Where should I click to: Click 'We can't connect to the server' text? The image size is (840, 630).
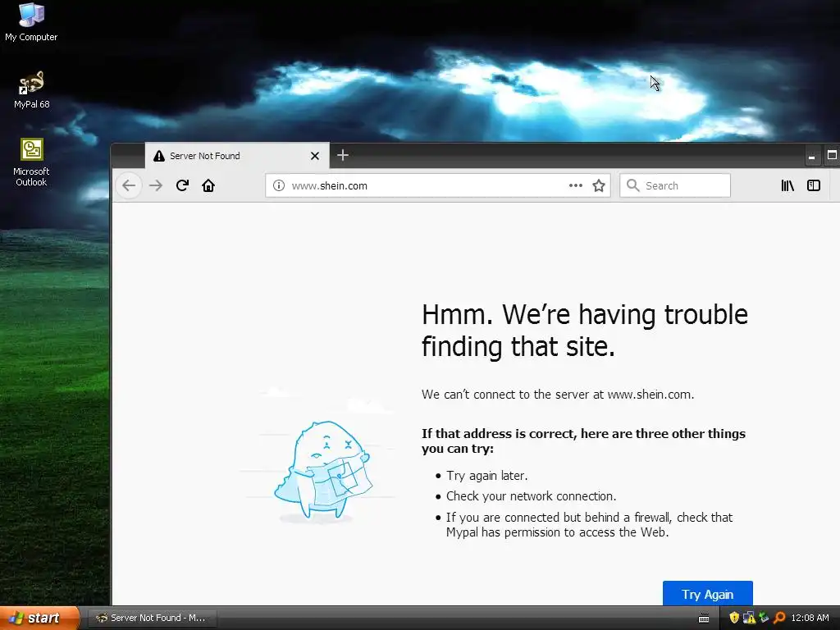[x=558, y=395]
